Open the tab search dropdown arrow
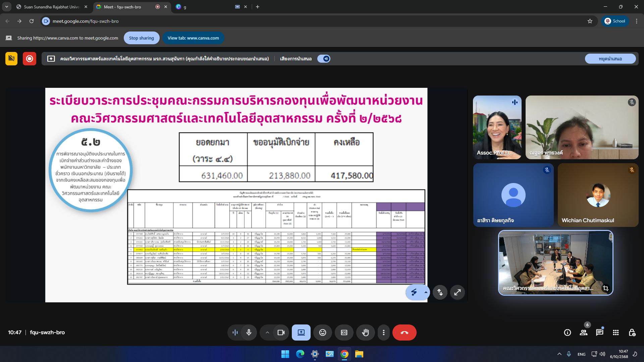This screenshot has height=362, width=644. 7,7
